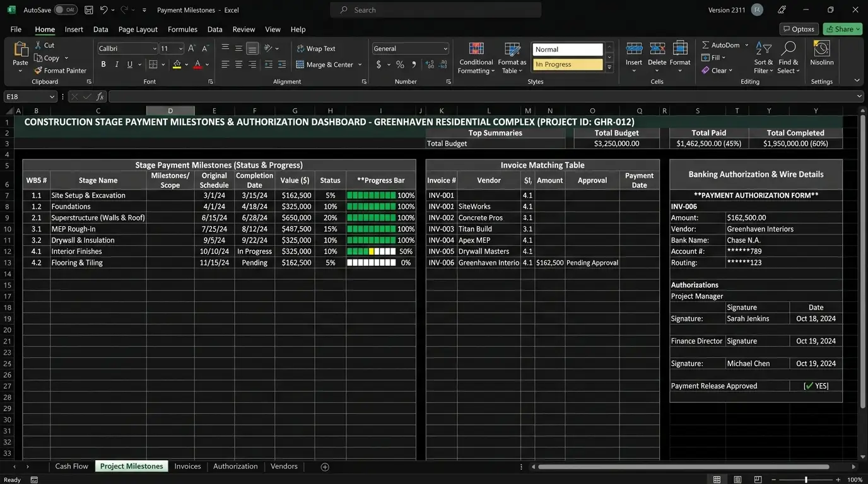Click the Share button

click(842, 29)
